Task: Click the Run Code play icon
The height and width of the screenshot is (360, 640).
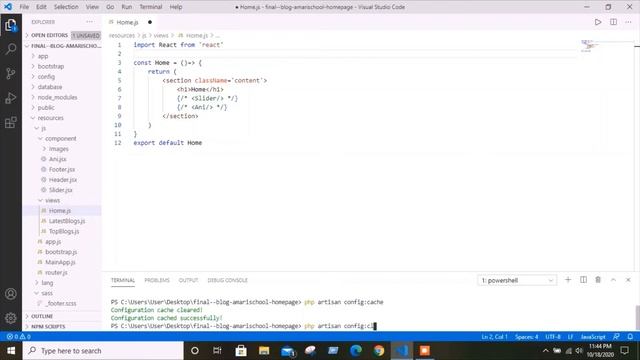Action: pos(598,22)
